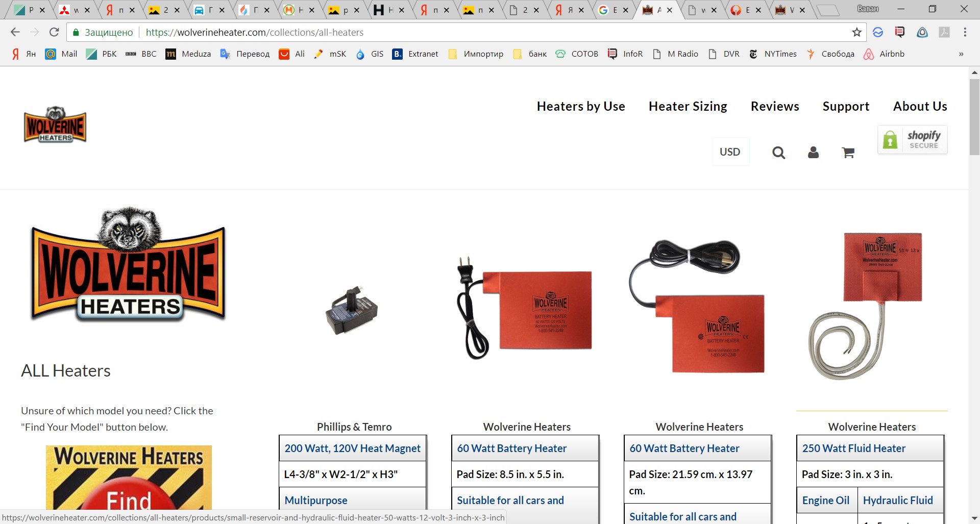Open the 200 Watt, 120V Heat Magnet link
The height and width of the screenshot is (524, 980).
353,448
